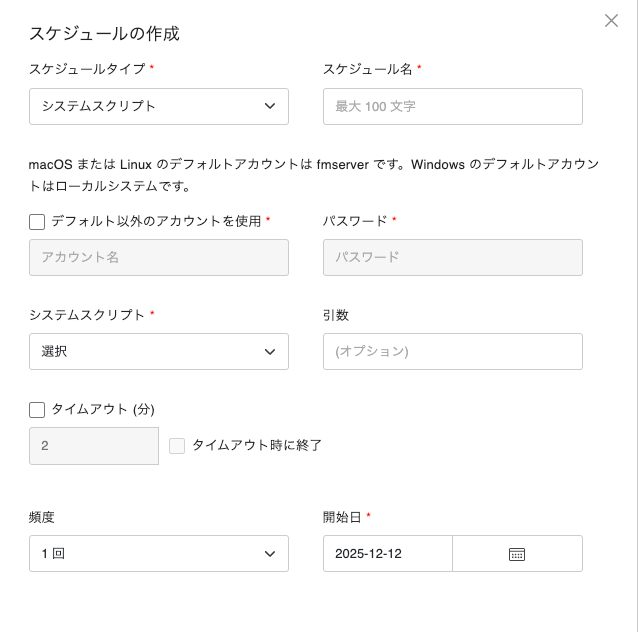
Task: Click the chevron arrow beside 選択
Action: (x=270, y=352)
